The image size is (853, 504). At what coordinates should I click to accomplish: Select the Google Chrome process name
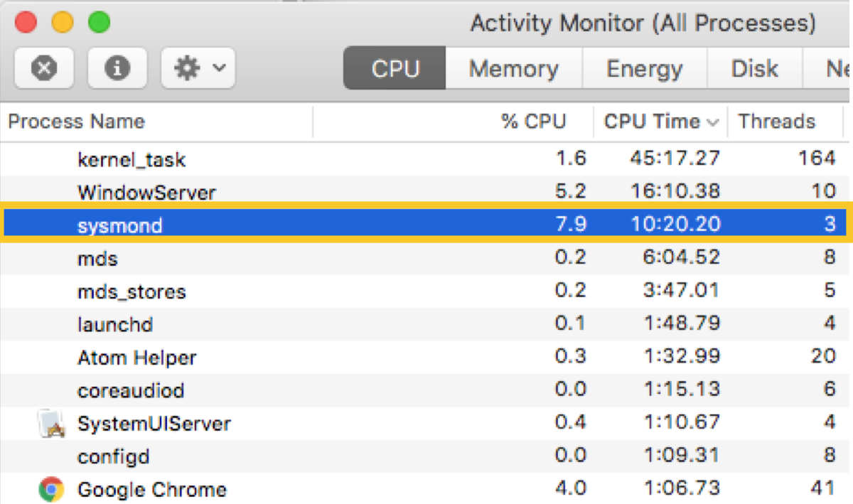point(152,490)
